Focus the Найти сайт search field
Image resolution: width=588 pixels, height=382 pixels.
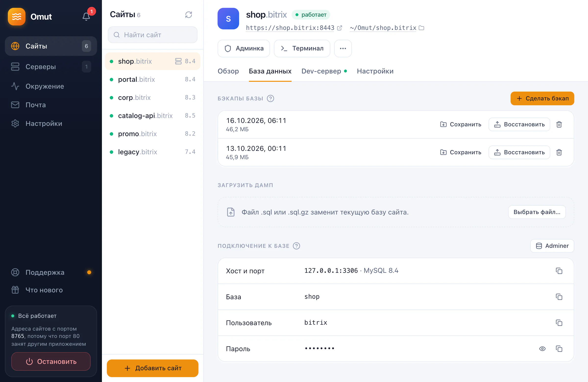pos(152,35)
